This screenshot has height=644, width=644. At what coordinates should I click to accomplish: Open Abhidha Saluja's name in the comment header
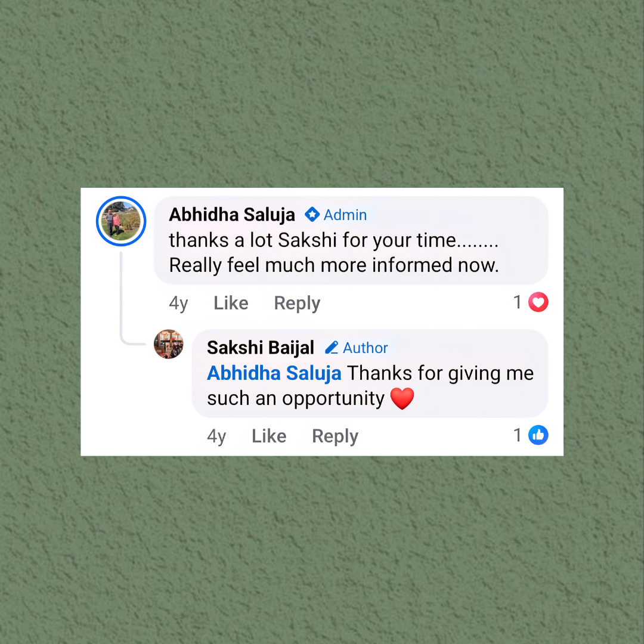[231, 215]
